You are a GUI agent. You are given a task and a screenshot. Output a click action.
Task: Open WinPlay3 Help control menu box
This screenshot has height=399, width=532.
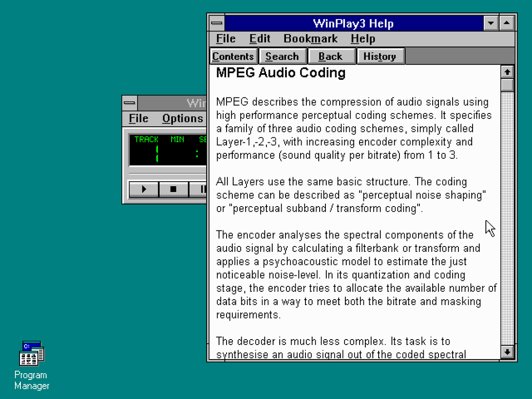tap(217, 23)
